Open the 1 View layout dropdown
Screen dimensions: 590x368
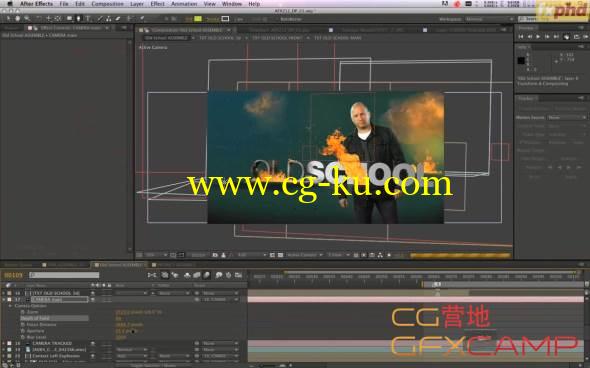(x=338, y=255)
